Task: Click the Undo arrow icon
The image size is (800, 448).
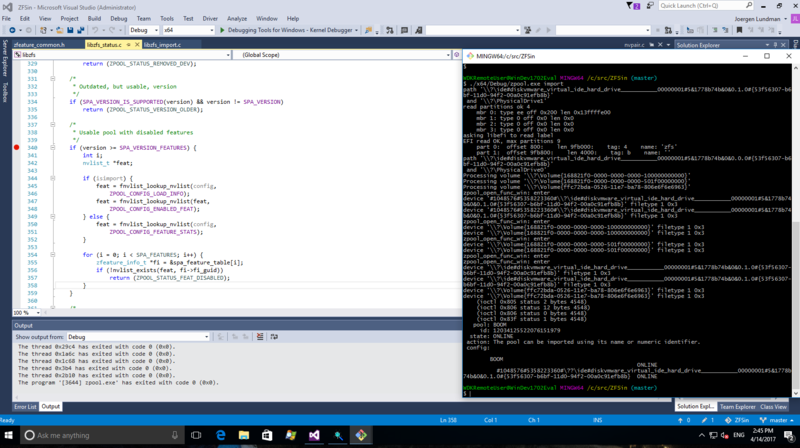Action: (x=95, y=30)
